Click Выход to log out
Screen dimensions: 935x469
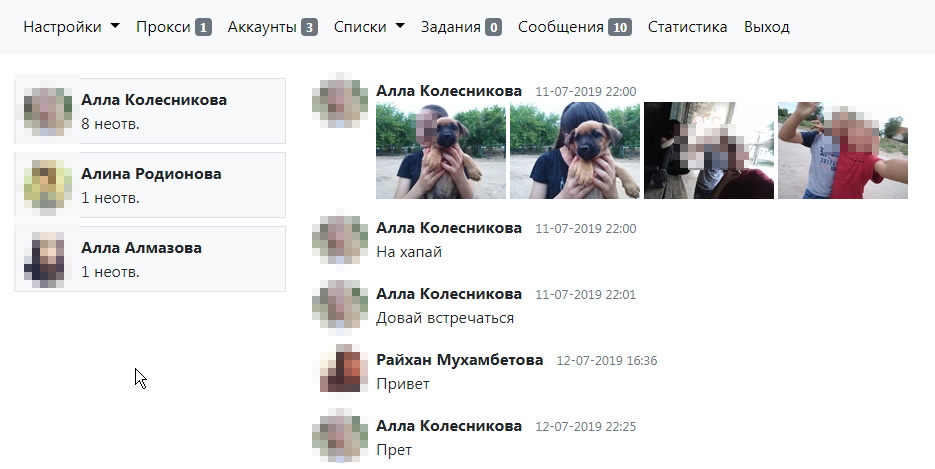(x=767, y=27)
